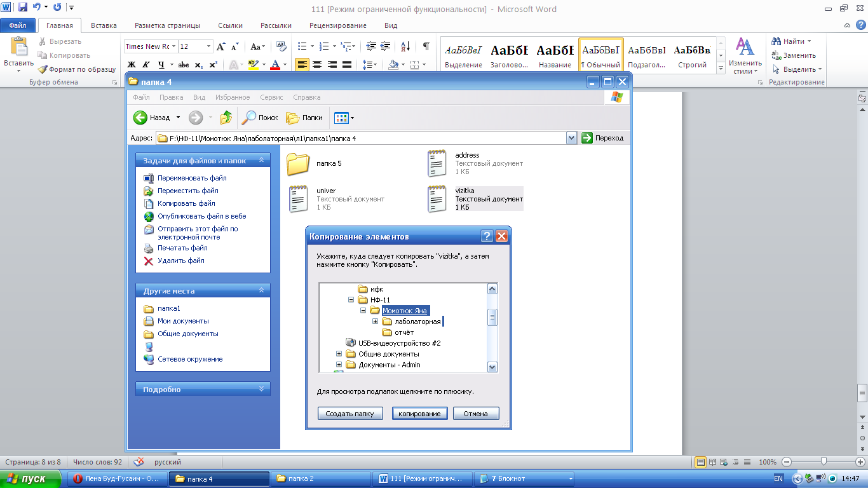868x488 pixels.
Task: Switch to the Вставка ribbon tab
Action: coord(104,26)
